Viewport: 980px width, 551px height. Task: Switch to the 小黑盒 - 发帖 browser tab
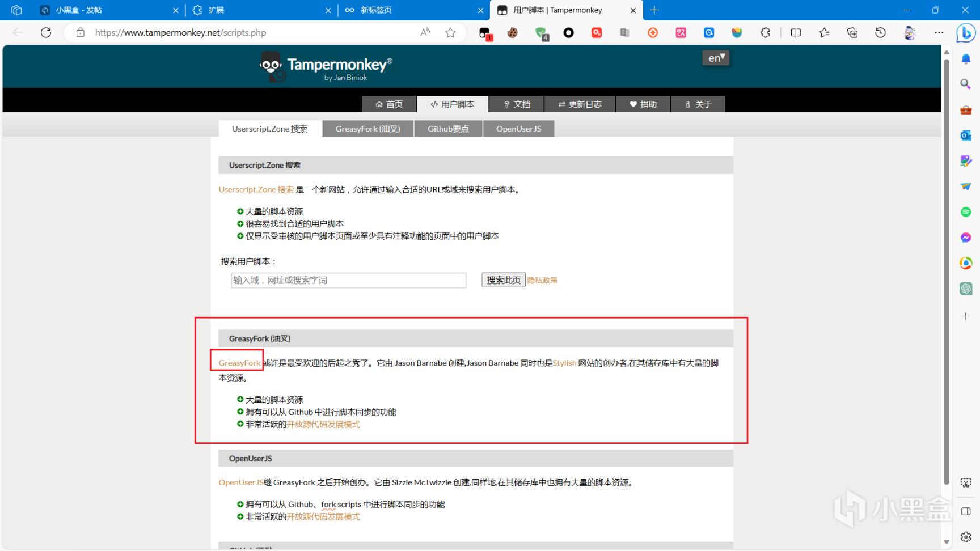(x=108, y=10)
